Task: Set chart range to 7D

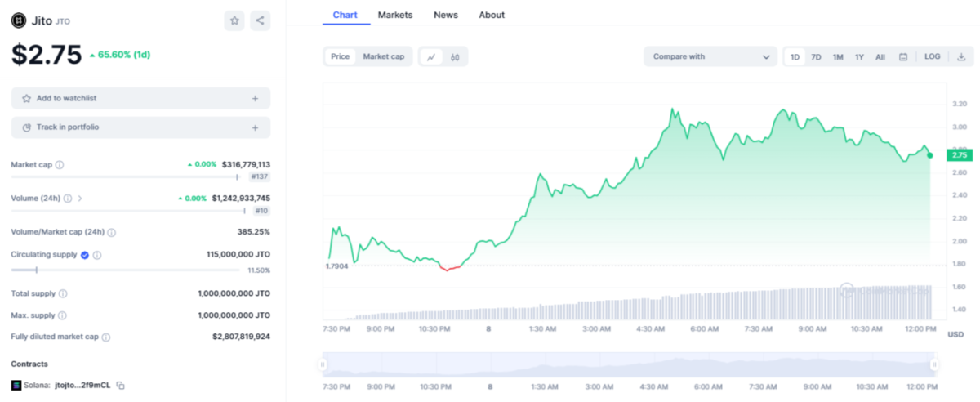Action: 816,56
